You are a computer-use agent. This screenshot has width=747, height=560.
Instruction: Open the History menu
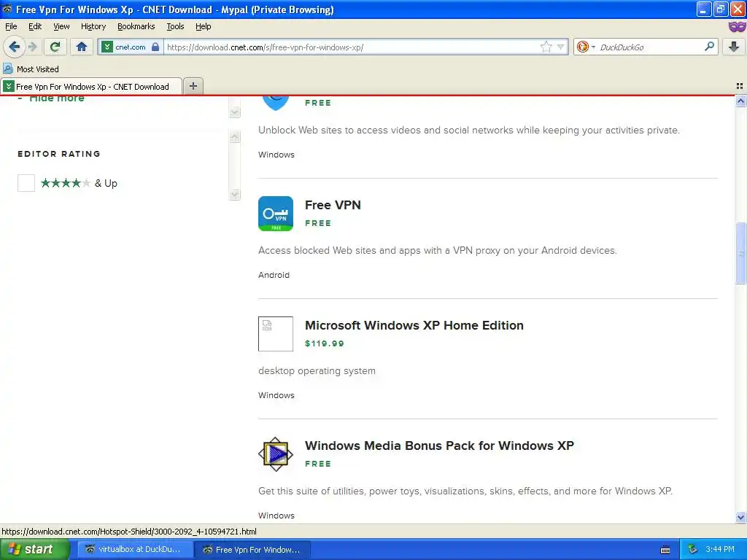point(93,27)
